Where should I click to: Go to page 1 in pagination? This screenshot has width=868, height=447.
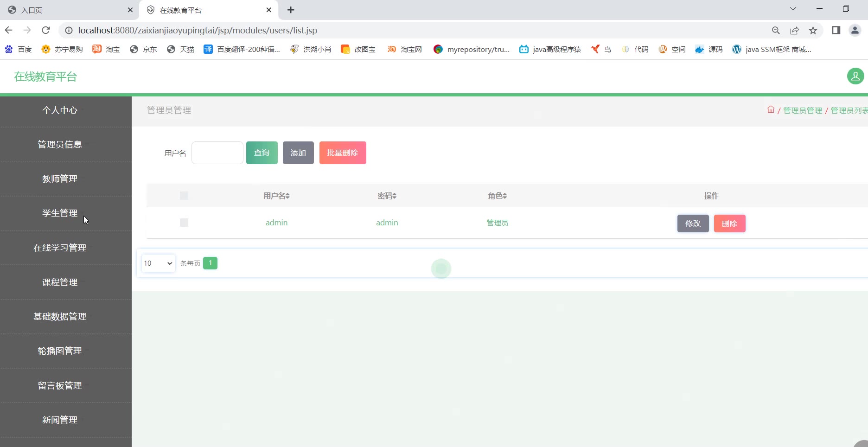[x=210, y=263]
